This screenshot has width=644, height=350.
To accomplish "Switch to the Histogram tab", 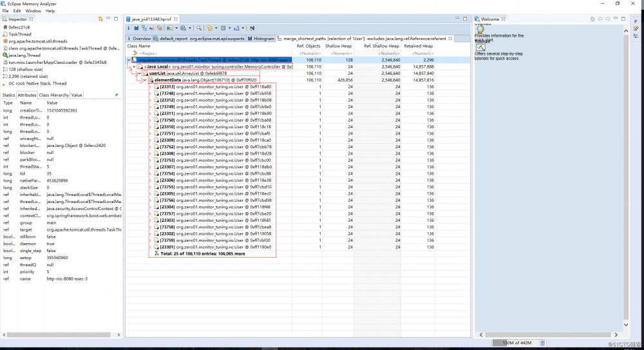I will point(261,39).
